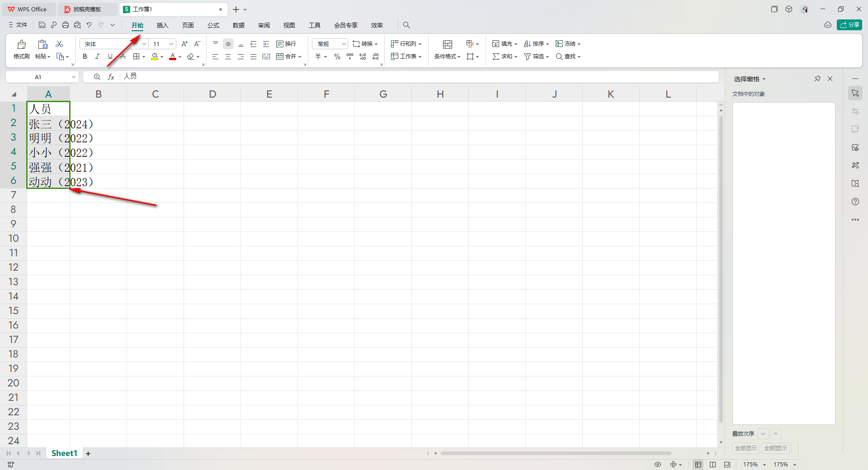The width and height of the screenshot is (868, 470).
Task: Toggle Bold formatting
Action: 85,56
